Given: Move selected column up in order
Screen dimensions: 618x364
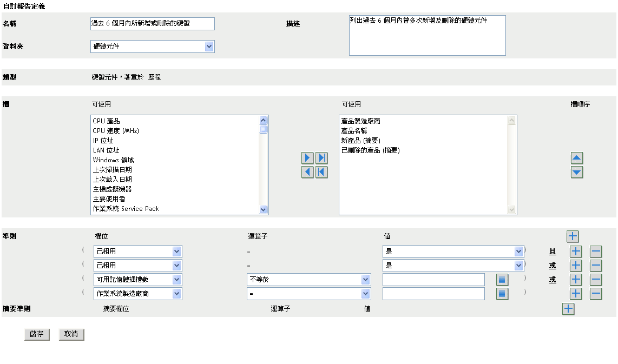Looking at the screenshot, I should 577,158.
